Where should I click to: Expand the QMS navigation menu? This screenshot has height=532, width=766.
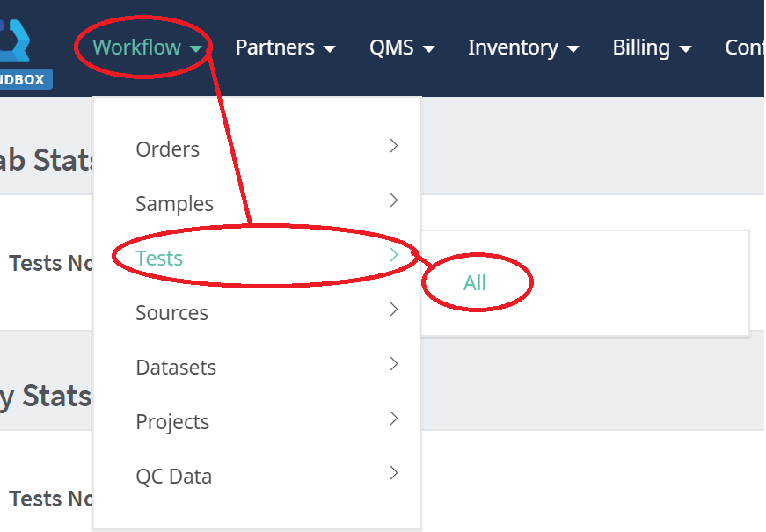coord(402,47)
